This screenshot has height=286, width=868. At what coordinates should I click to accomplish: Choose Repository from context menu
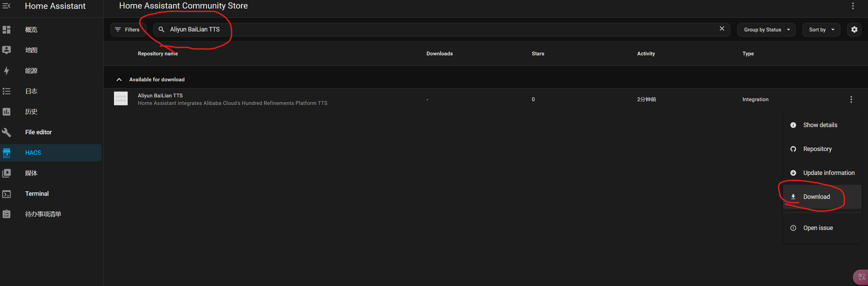point(822,149)
